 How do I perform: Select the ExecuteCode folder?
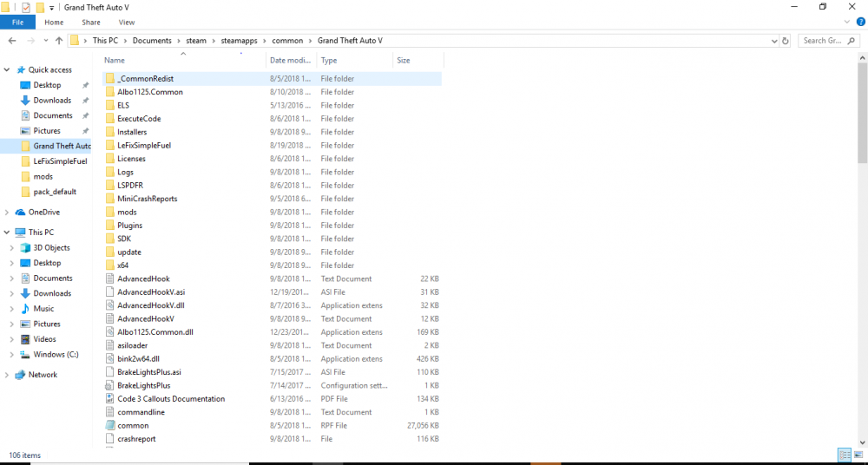pos(139,119)
